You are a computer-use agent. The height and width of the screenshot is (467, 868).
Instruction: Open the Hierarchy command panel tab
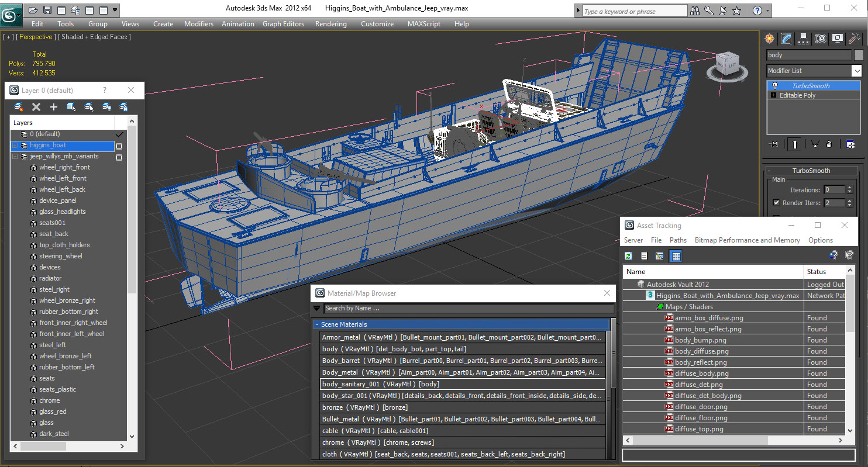[x=804, y=39]
